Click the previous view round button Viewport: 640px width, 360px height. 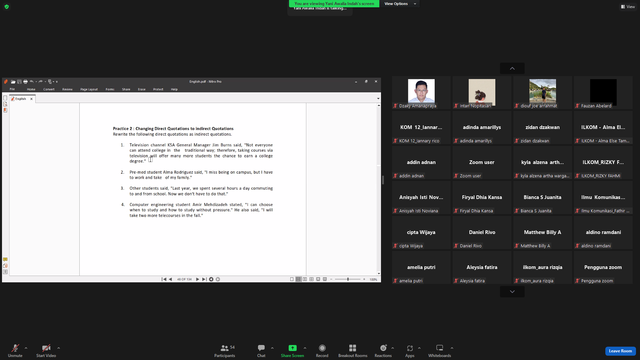click(211, 279)
